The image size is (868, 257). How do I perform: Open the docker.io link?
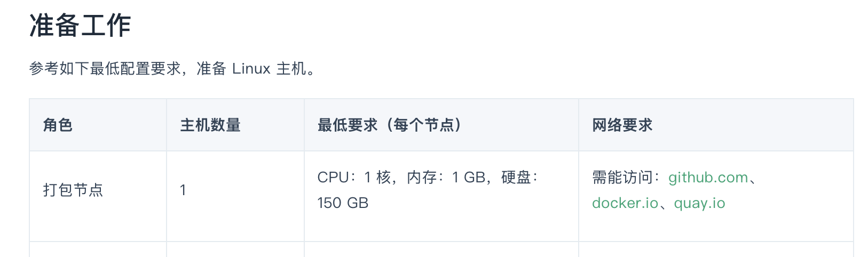coord(625,203)
